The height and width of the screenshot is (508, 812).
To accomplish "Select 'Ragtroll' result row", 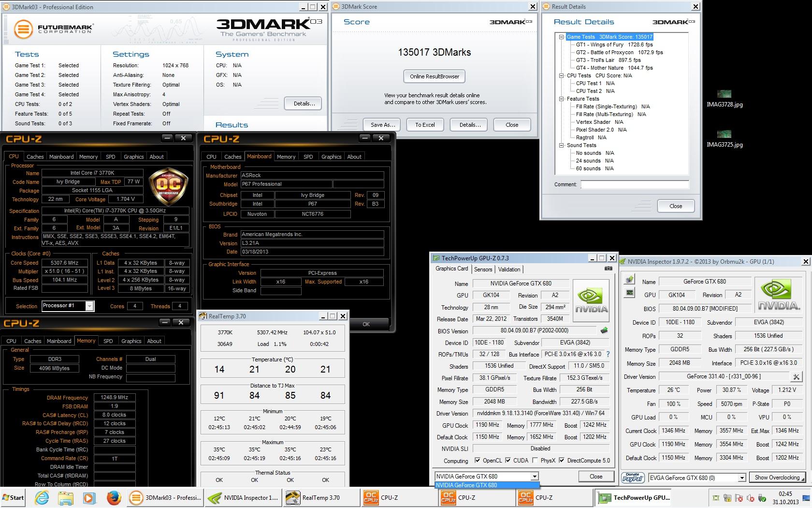I will (591, 137).
